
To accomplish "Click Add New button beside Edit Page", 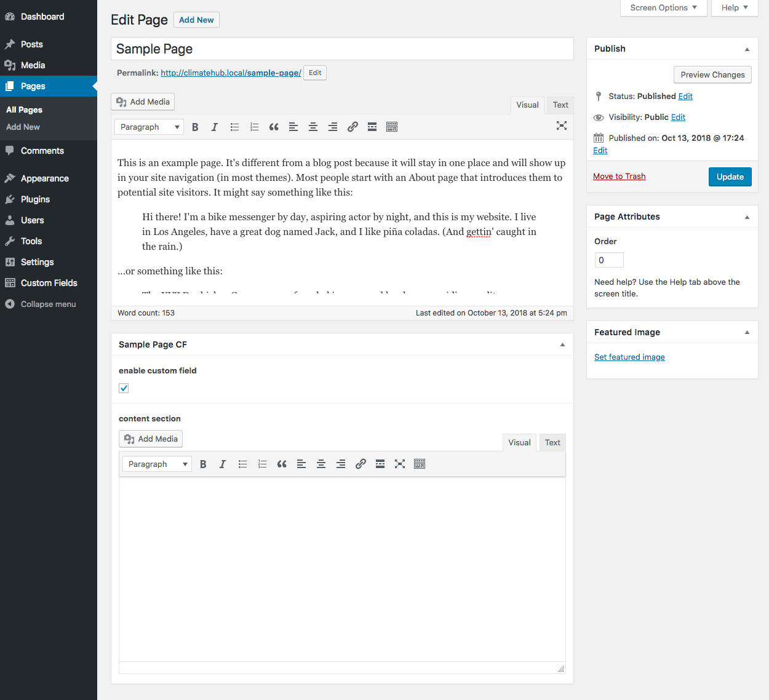I will [x=196, y=20].
